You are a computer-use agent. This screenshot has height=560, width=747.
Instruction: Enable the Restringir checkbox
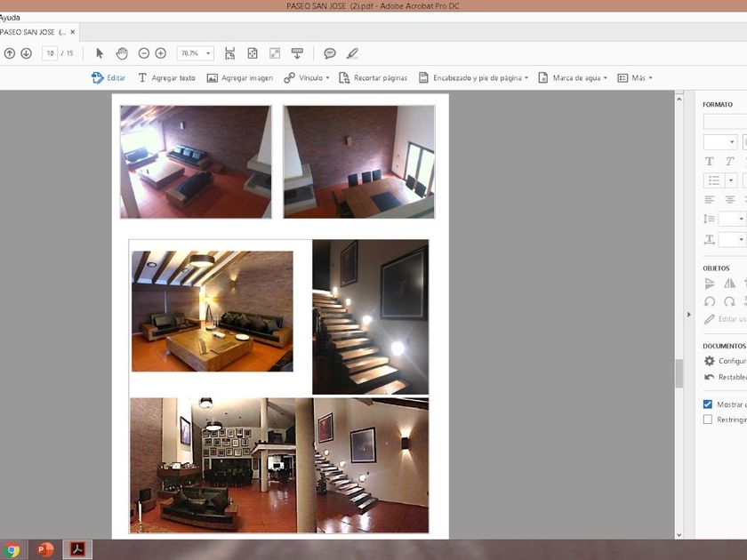click(x=708, y=420)
